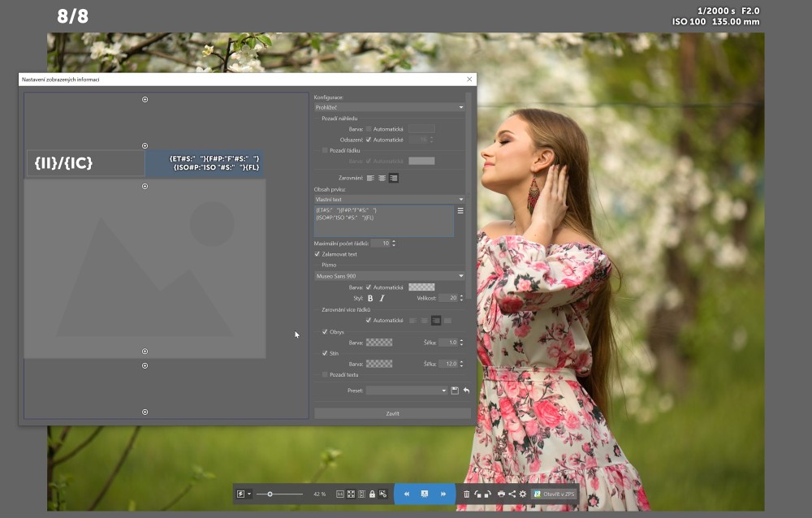Click the Obrys Barva color swatch
The width and height of the screenshot is (812, 518).
pyautogui.click(x=379, y=343)
